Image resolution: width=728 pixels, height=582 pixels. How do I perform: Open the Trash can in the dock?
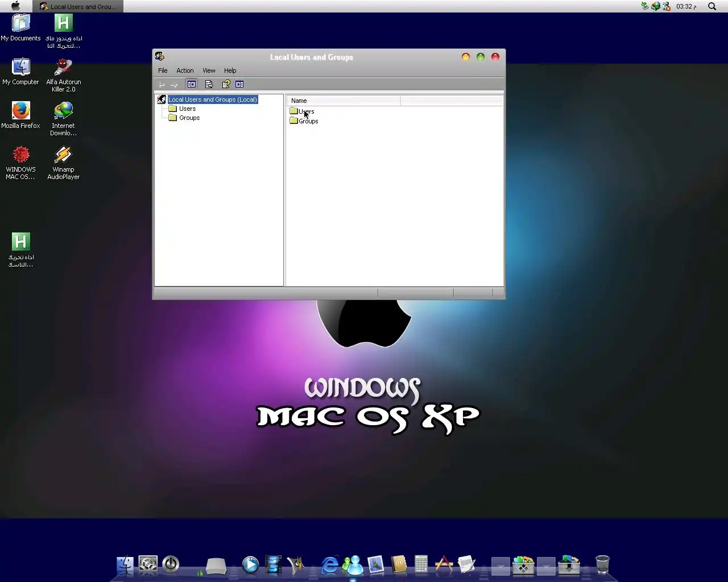pyautogui.click(x=602, y=564)
